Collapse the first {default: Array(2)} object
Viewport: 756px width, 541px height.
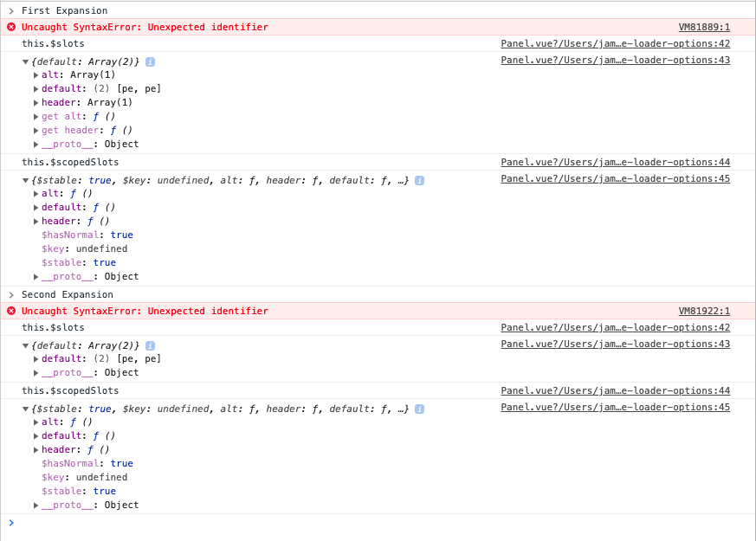(26, 61)
